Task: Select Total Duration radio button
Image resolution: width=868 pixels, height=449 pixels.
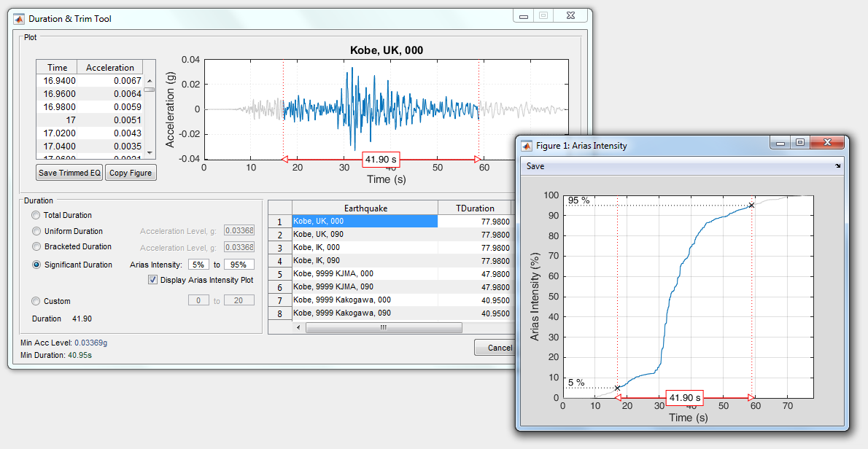Action: [x=36, y=216]
